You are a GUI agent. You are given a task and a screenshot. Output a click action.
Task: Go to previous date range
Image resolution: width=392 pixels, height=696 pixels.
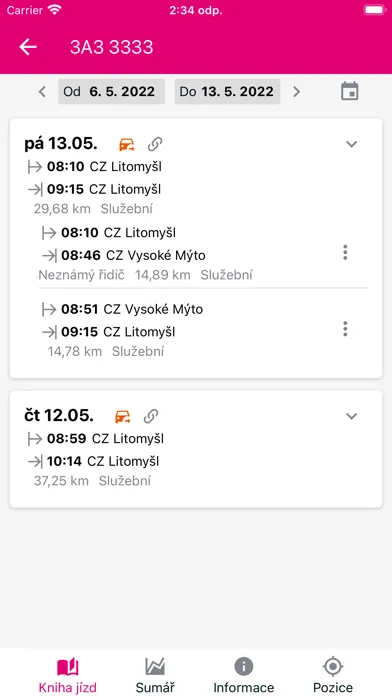tap(42, 92)
